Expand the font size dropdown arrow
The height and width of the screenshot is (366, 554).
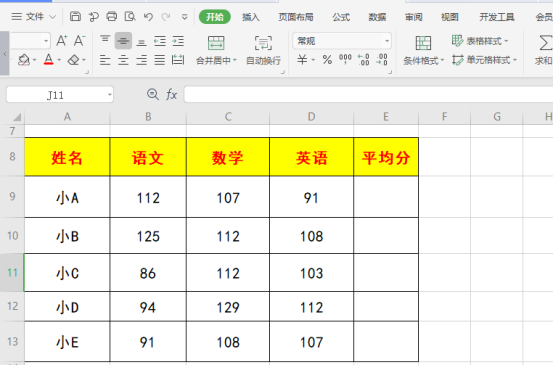point(46,41)
